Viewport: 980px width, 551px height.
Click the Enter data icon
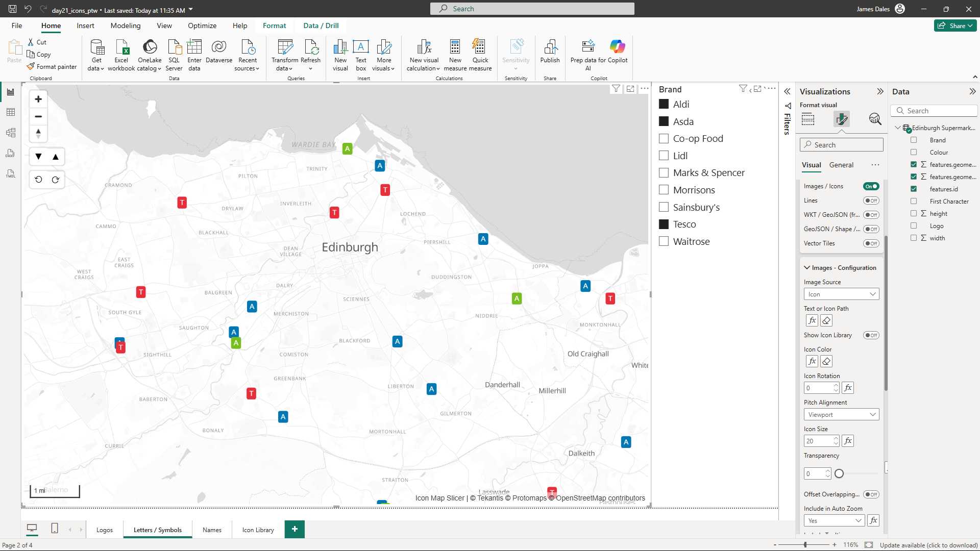(x=194, y=47)
